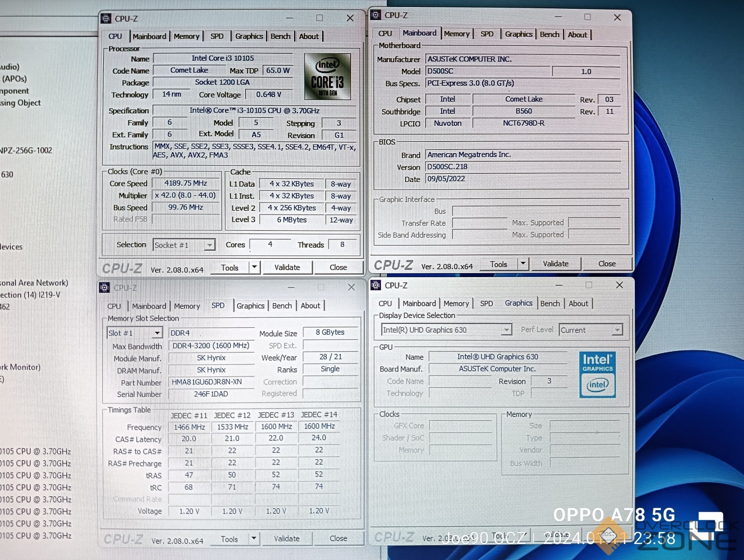Screen dimensions: 744x560
Task: Open the Socket #1 selection dropdown
Action: tap(210, 245)
